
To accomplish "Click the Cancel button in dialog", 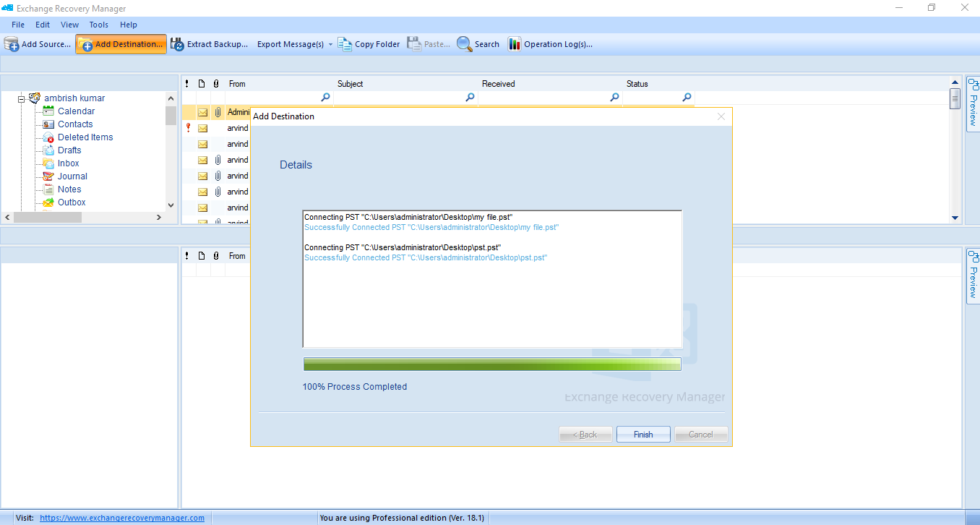I will pos(701,435).
